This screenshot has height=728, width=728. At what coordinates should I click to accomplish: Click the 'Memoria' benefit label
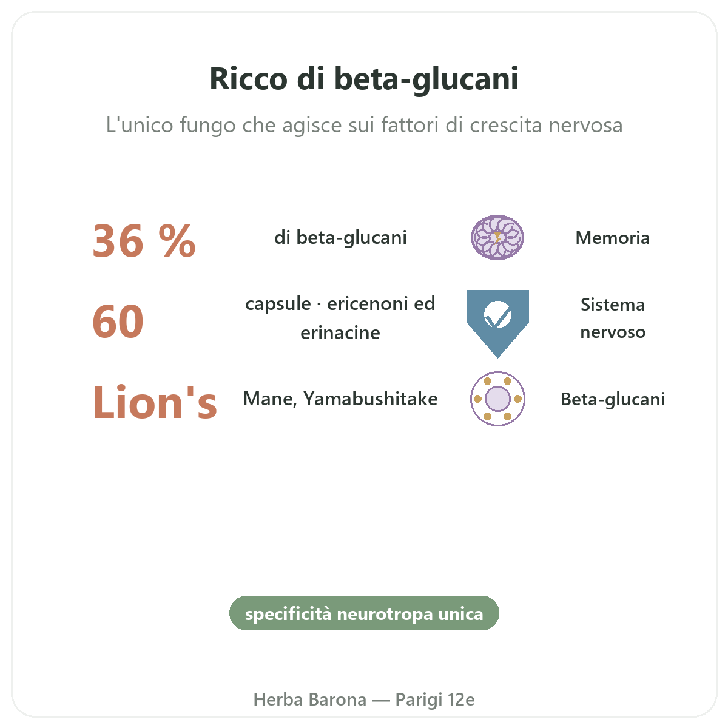[x=613, y=238]
